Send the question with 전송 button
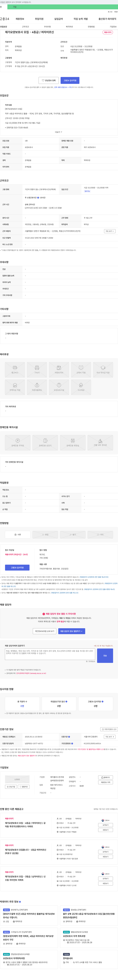 105,656
